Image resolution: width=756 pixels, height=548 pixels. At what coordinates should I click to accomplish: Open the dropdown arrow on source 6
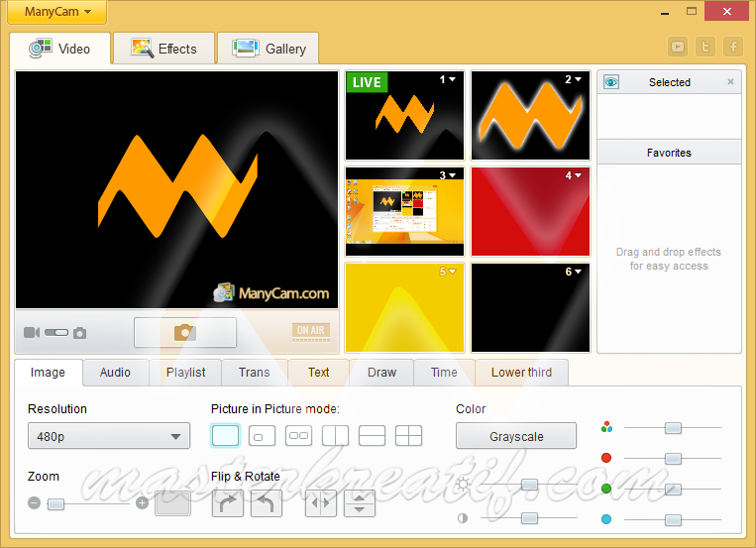click(x=578, y=272)
